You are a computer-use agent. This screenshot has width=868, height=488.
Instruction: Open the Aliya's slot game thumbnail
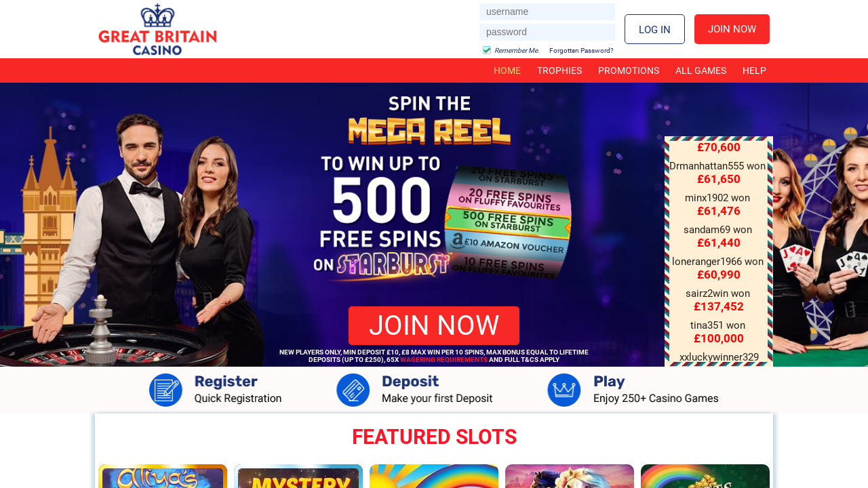[163, 476]
